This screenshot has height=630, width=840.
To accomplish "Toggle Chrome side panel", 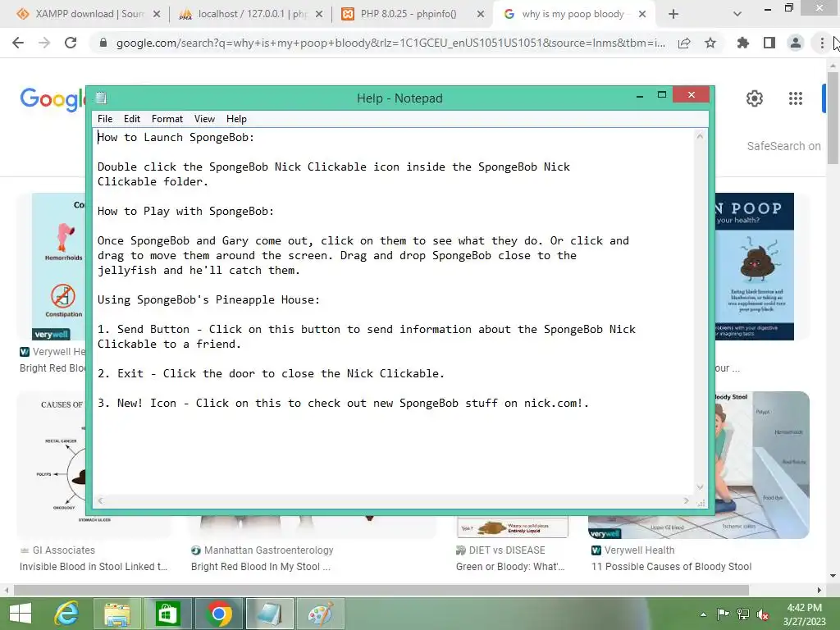I will pos(769,43).
